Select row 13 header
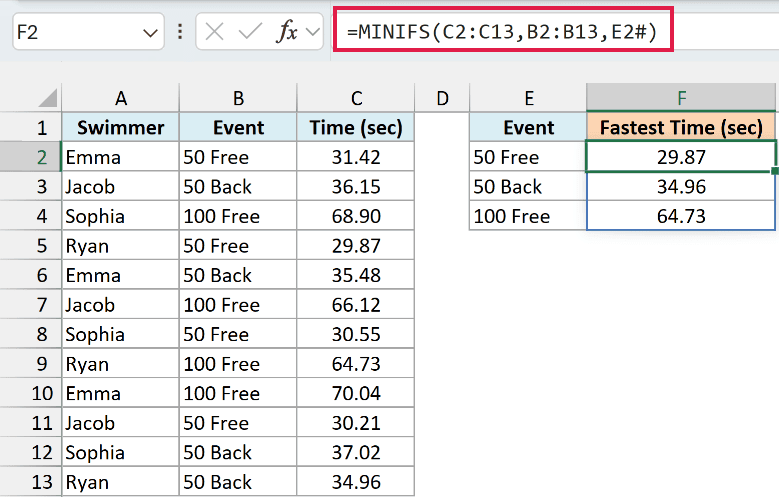 pos(31,482)
